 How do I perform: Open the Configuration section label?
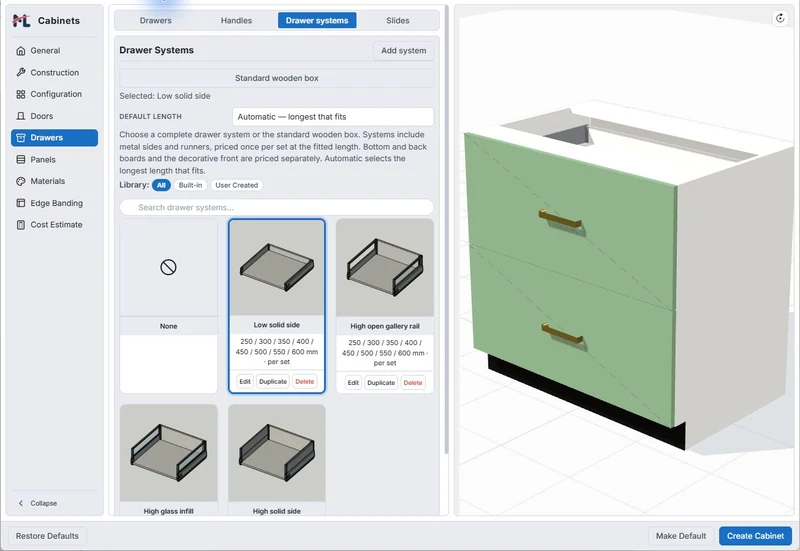pos(56,94)
